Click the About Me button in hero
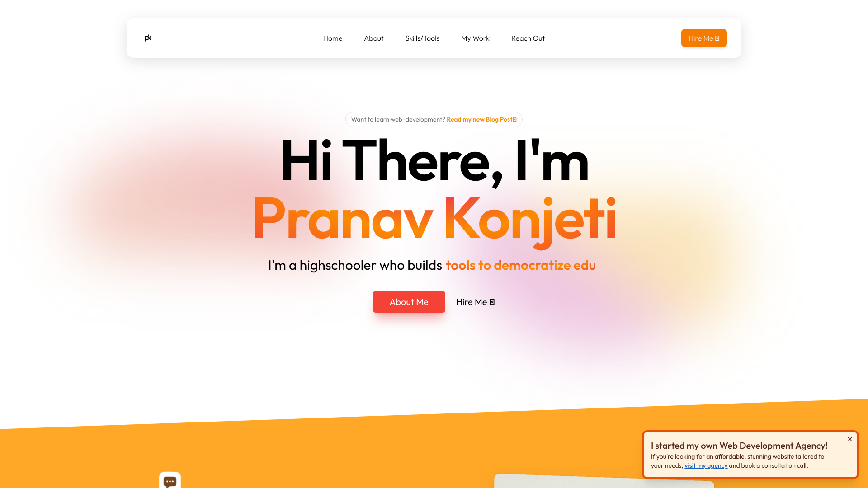This screenshot has width=868, height=488. [409, 301]
